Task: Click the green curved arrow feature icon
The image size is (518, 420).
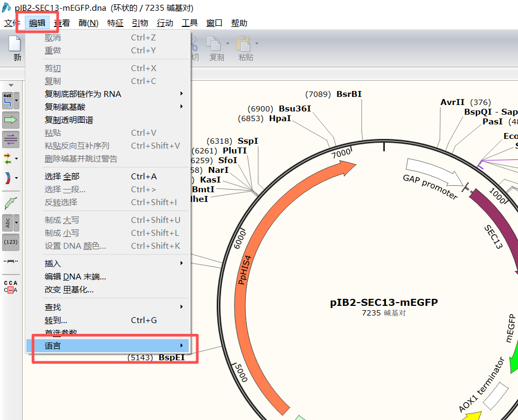Action: [11, 203]
